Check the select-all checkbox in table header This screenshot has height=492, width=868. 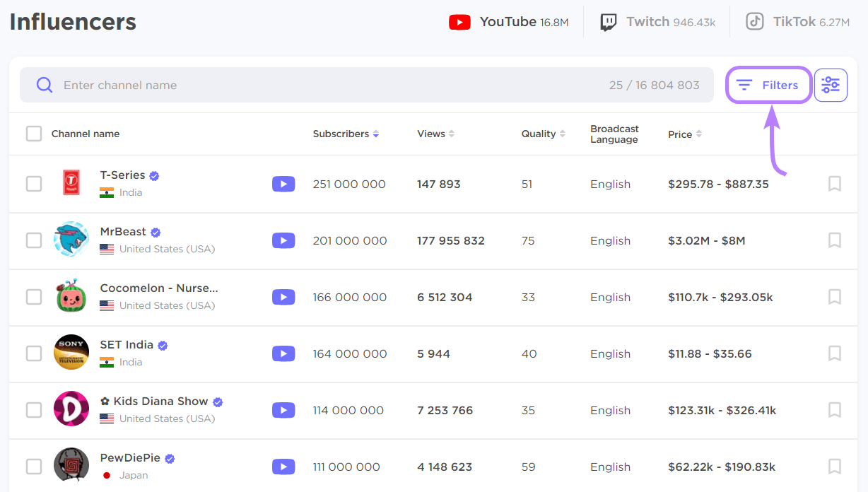[33, 133]
